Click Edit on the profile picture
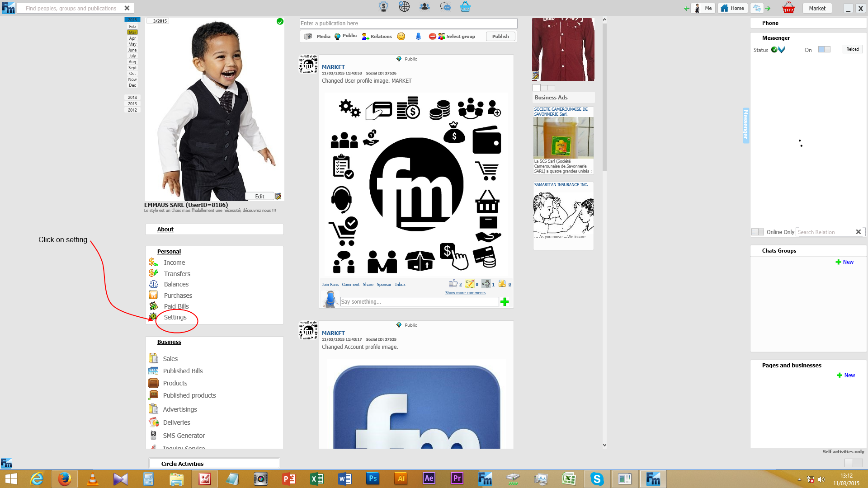The width and height of the screenshot is (868, 488). [259, 197]
